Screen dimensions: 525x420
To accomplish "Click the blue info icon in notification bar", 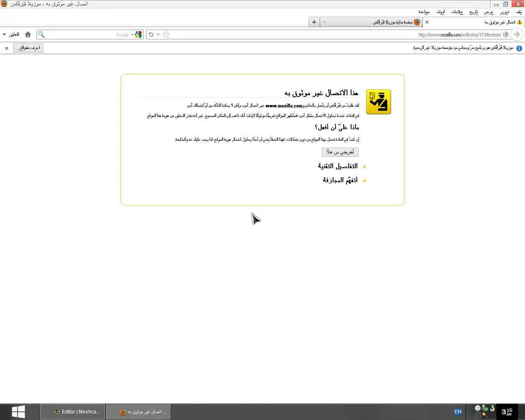I will 519,48.
